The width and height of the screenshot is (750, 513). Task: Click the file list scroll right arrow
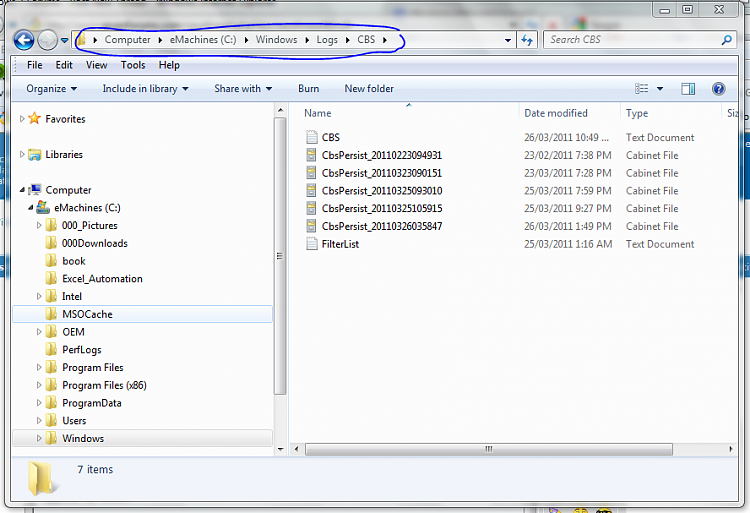pyautogui.click(x=730, y=449)
